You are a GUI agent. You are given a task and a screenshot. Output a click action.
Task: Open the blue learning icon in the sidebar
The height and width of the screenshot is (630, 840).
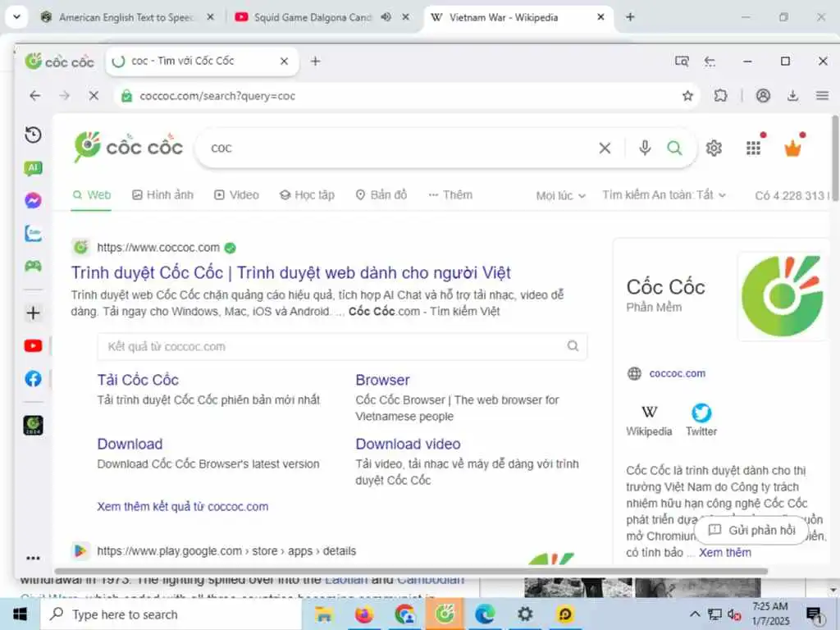click(x=33, y=234)
